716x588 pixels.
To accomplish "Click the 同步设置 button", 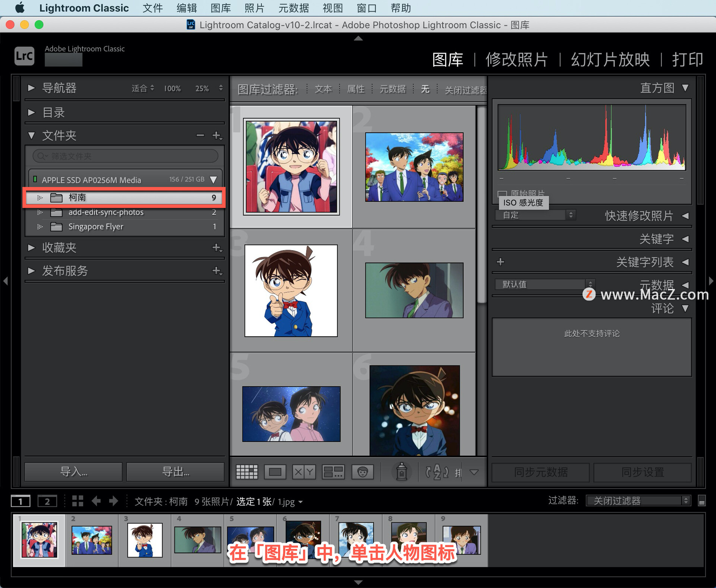I will pyautogui.click(x=643, y=472).
